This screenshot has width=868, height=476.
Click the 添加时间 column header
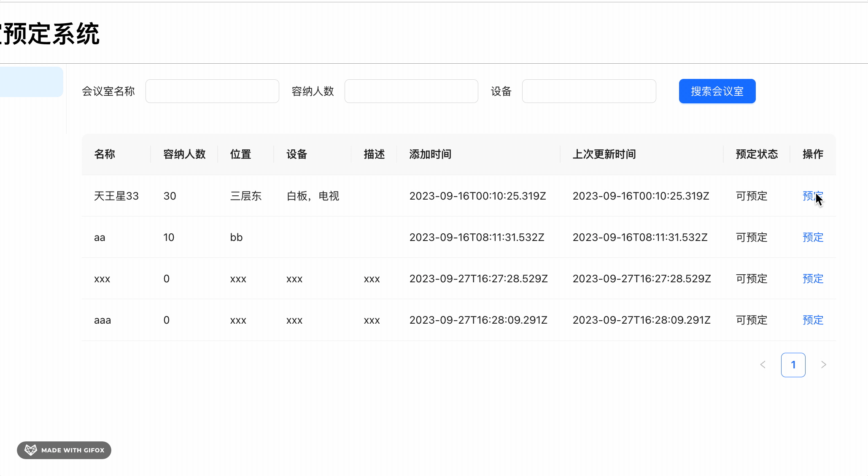click(430, 154)
